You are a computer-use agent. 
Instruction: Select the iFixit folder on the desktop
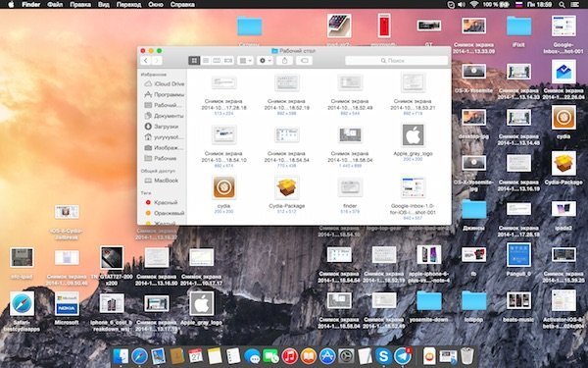click(x=518, y=26)
